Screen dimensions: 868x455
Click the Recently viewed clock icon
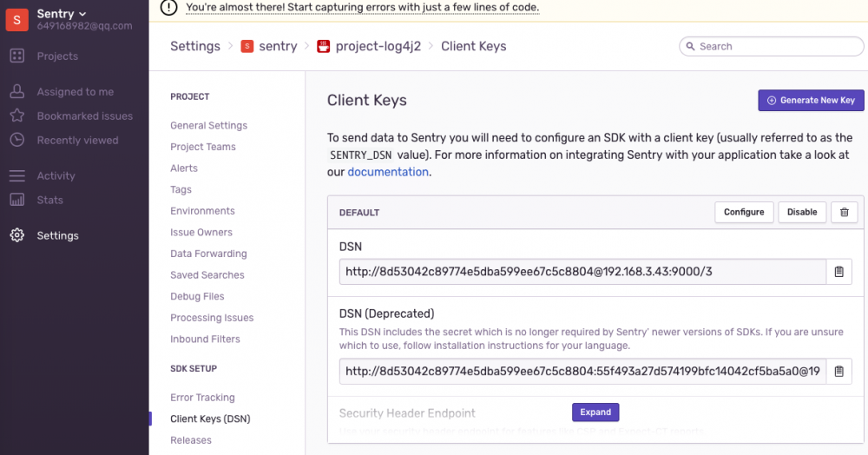pyautogui.click(x=17, y=140)
